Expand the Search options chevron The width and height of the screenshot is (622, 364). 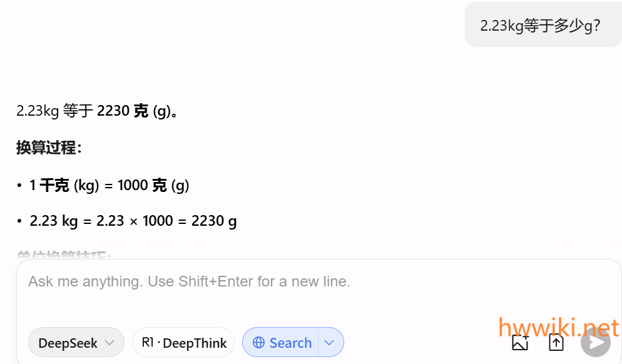(330, 343)
